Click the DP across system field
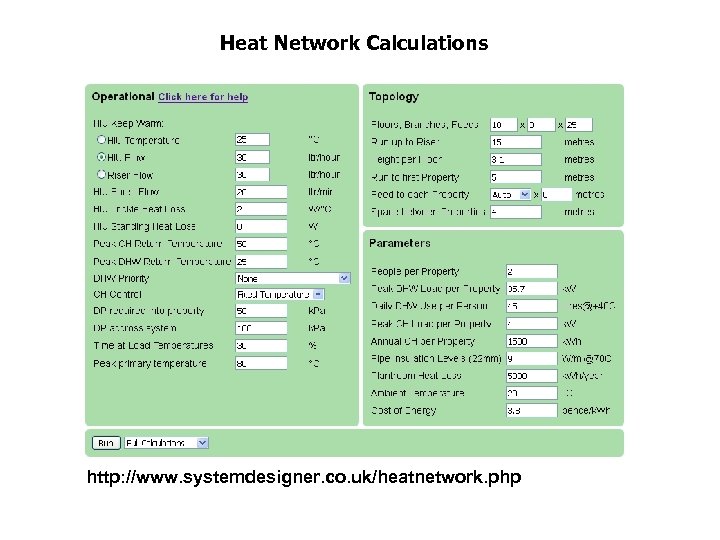720x540 pixels. (261, 328)
